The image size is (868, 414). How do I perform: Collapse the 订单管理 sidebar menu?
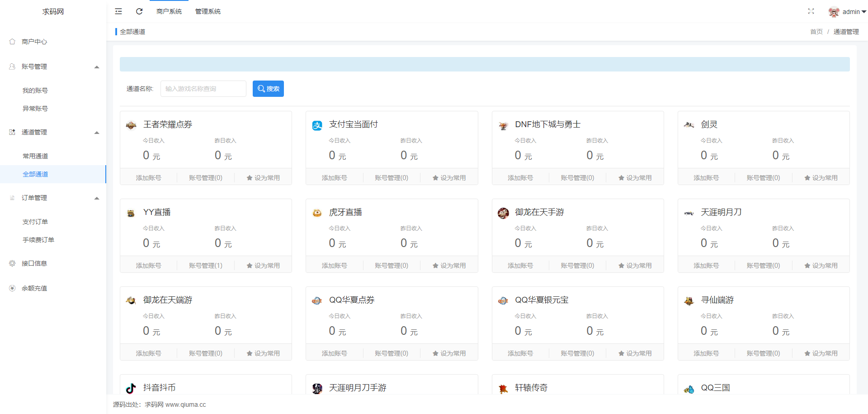tap(97, 198)
